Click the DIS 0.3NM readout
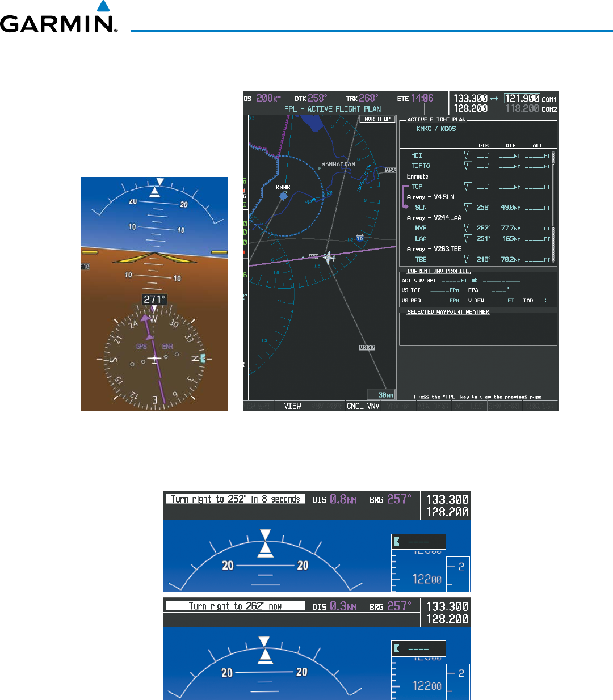 [335, 606]
